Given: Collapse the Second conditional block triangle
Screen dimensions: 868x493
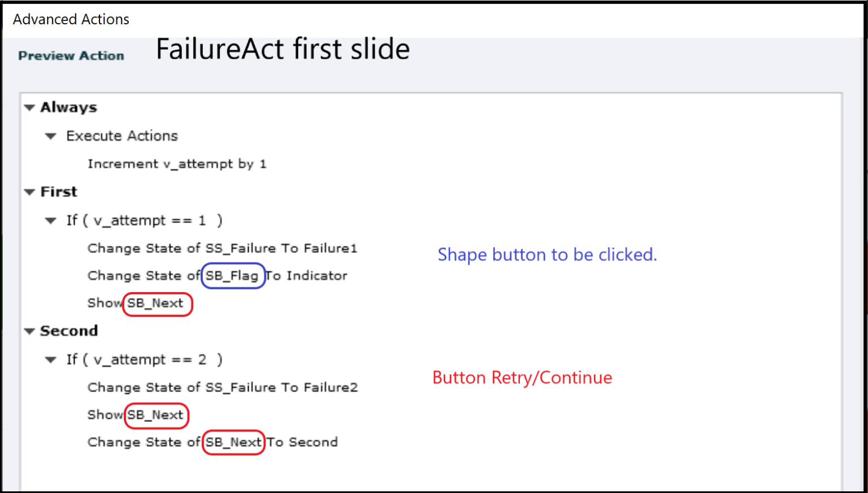Looking at the screenshot, I should [x=29, y=331].
